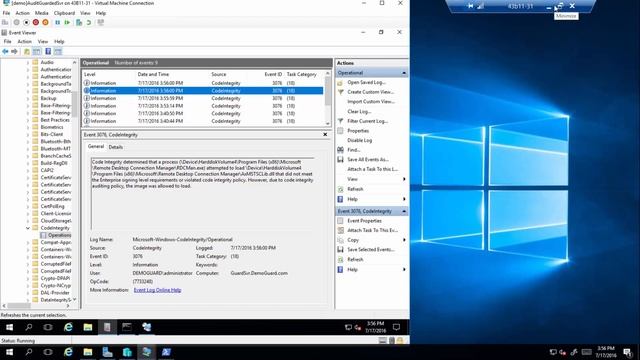This screenshot has height=360, width=640.
Task: Click Import Custom View action
Action: tap(371, 102)
